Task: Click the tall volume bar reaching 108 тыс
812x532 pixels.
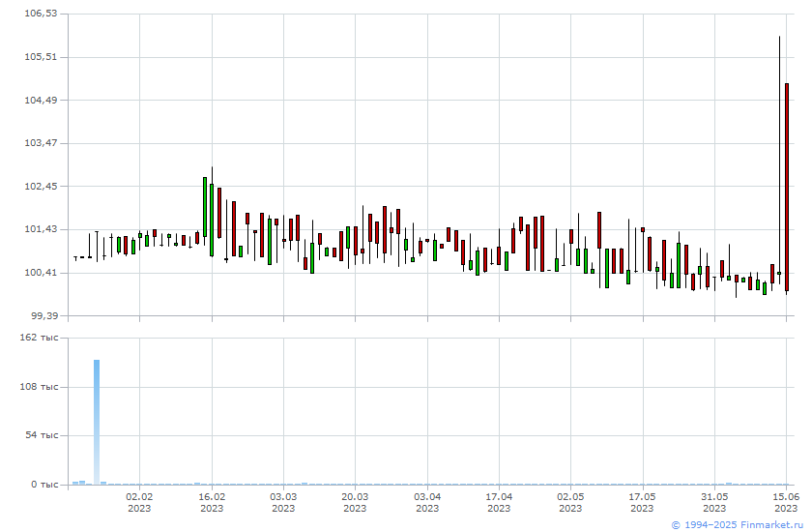Action: click(x=97, y=422)
